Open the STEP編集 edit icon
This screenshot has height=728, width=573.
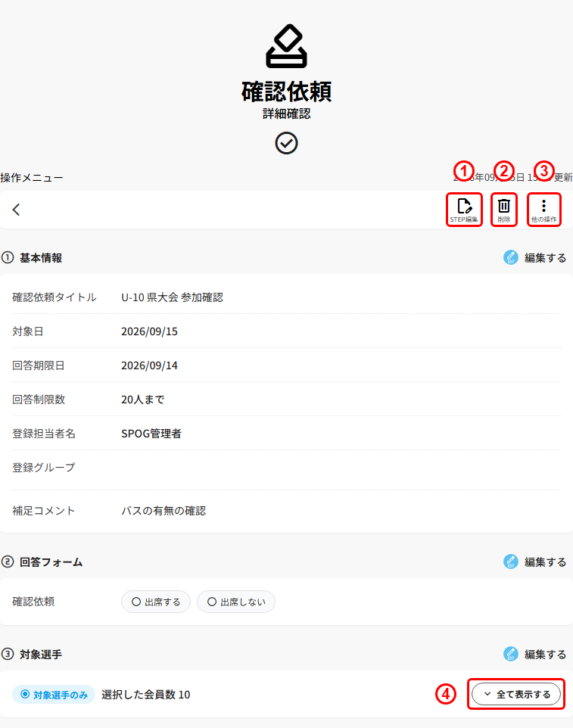click(x=464, y=210)
